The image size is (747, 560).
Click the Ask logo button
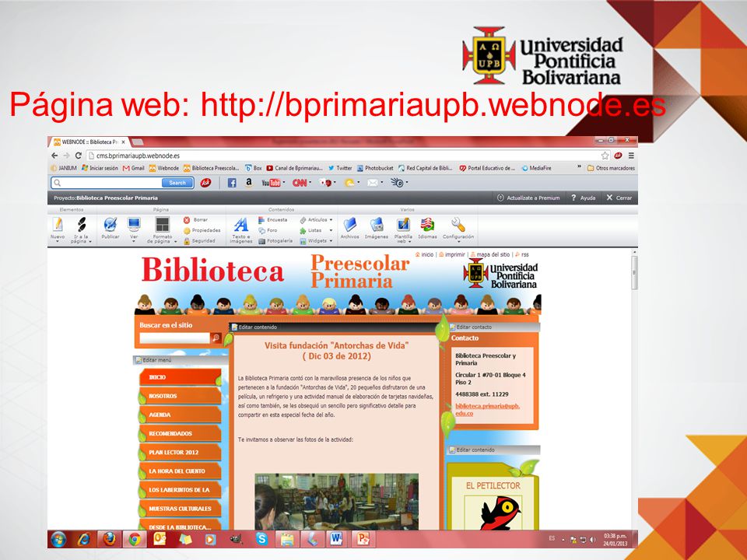pos(205,183)
